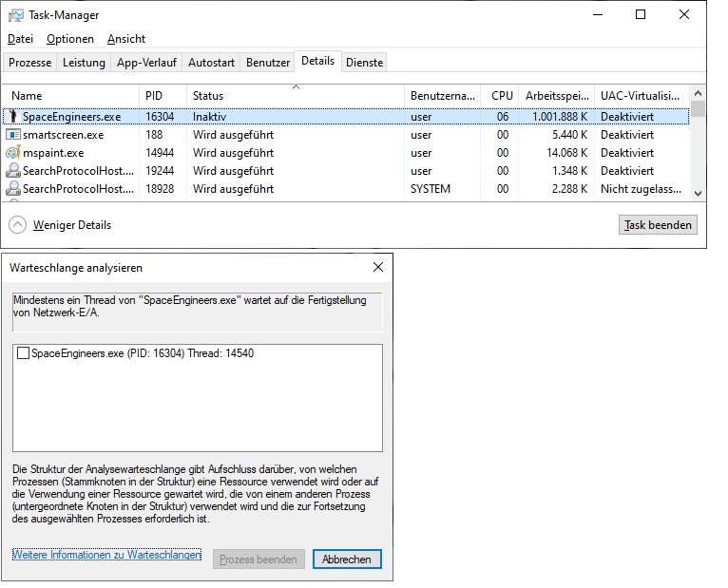Click the Nicht zugelassen UAC cell
Viewport: 728px width, 588px height.
(x=641, y=189)
